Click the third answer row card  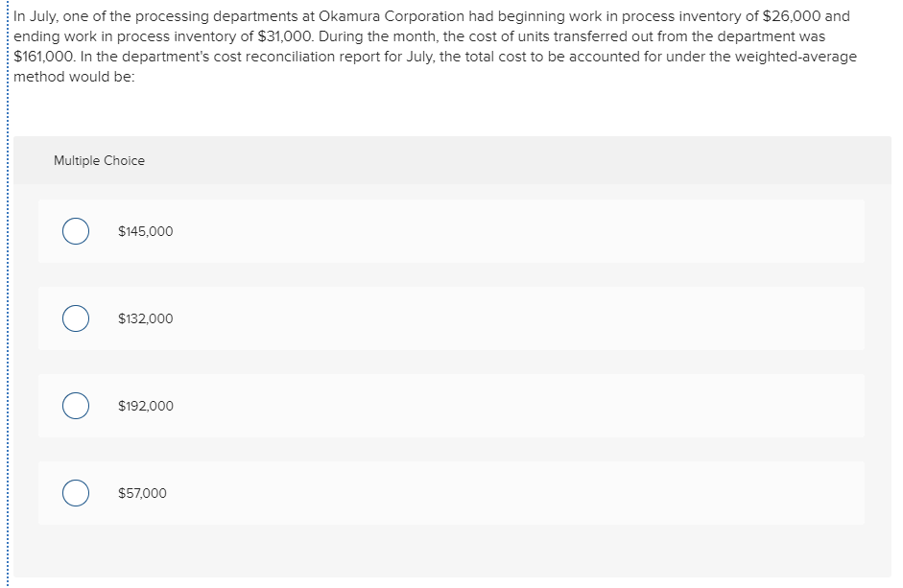pos(451,406)
